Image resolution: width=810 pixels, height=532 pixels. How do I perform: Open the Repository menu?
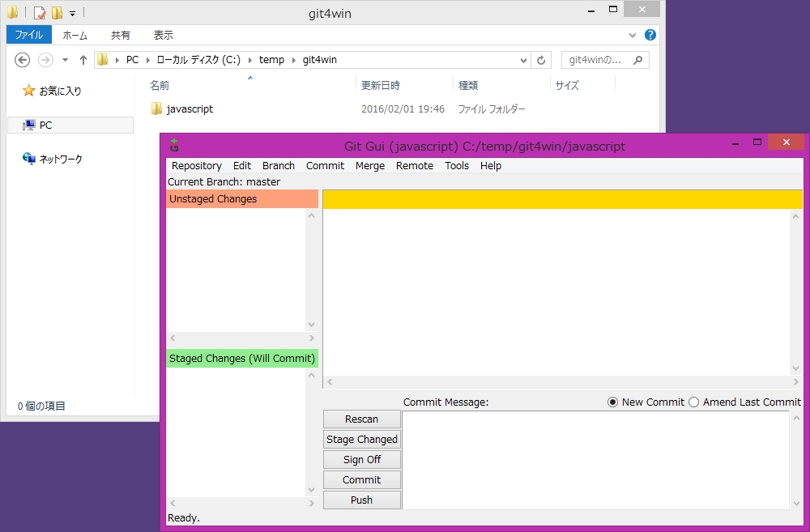tap(196, 165)
